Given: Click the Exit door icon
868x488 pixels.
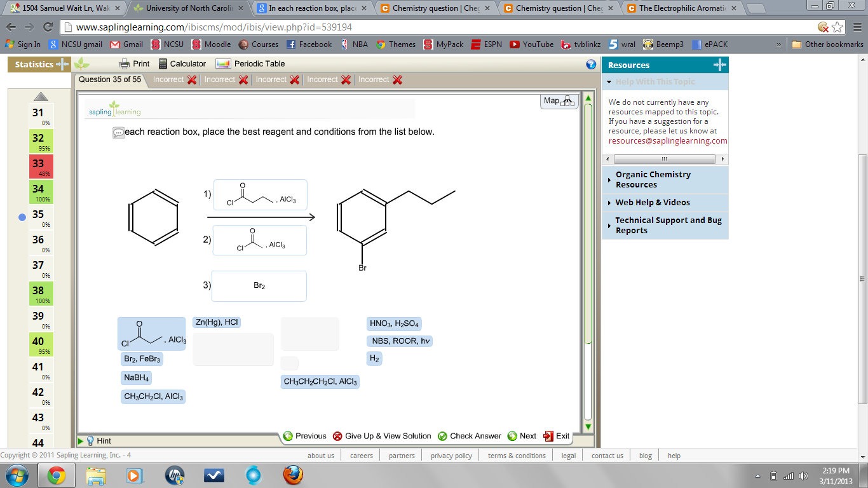Looking at the screenshot, I should coord(548,436).
